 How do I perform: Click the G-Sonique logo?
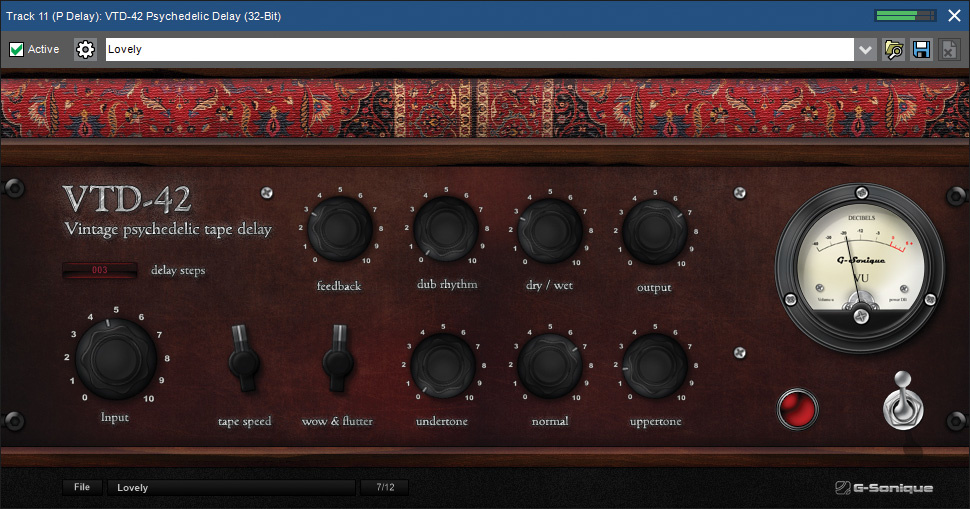(884, 488)
